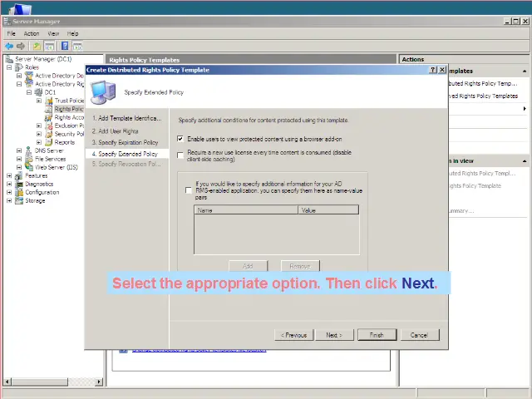Viewport: 532px width, 399px height.
Task: Click the Add button for name-value pairs
Action: click(248, 266)
